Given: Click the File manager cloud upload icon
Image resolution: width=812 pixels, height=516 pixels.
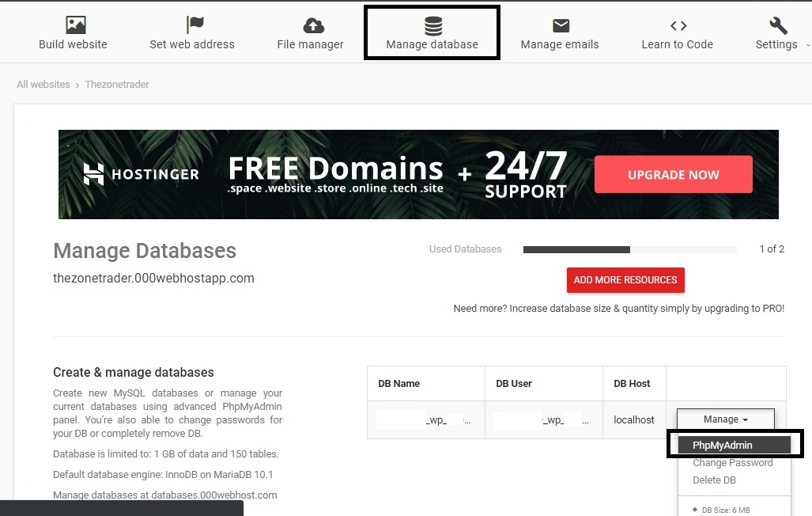Looking at the screenshot, I should coord(313,25).
